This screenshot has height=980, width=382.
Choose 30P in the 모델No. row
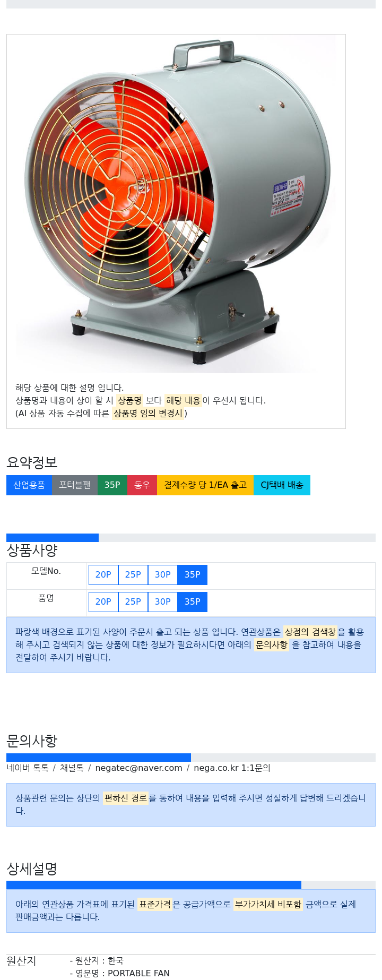tap(163, 574)
